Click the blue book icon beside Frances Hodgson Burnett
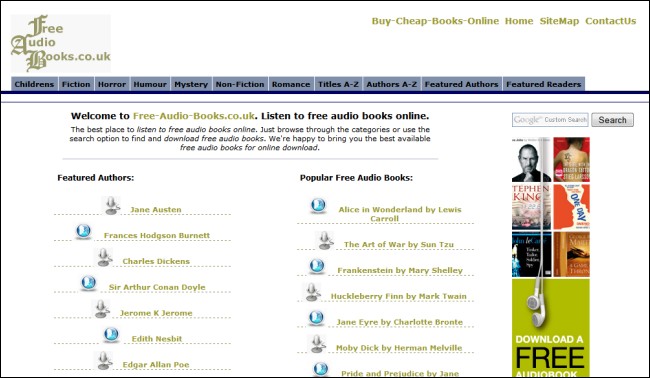 pos(83,231)
